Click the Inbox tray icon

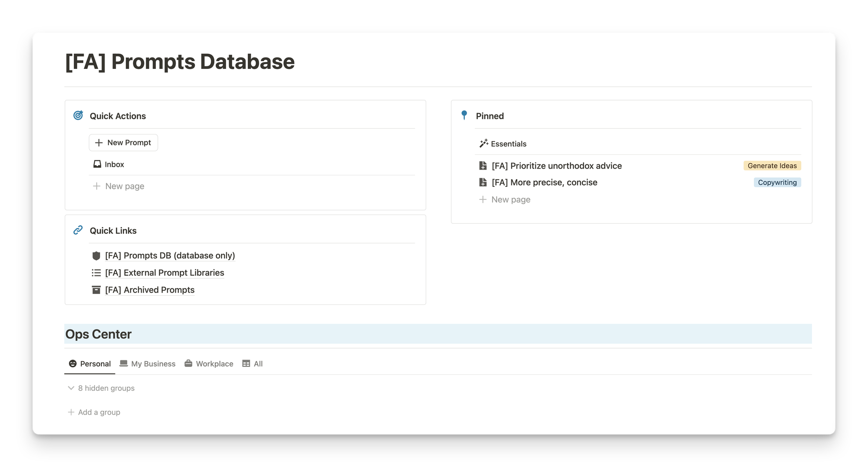(x=97, y=164)
